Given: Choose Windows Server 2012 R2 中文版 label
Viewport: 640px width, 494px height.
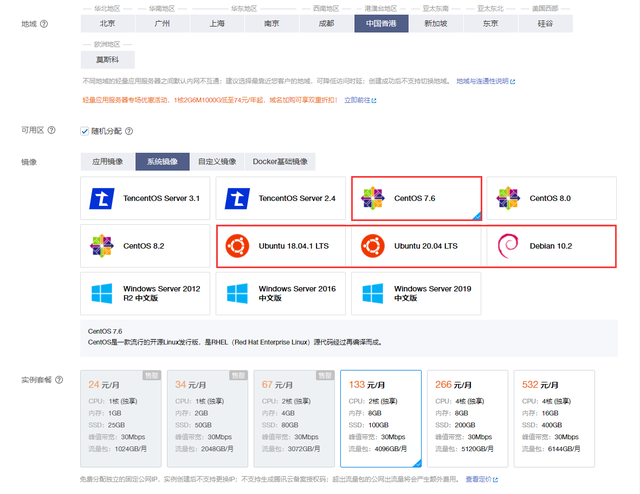Looking at the screenshot, I should click(x=162, y=294).
